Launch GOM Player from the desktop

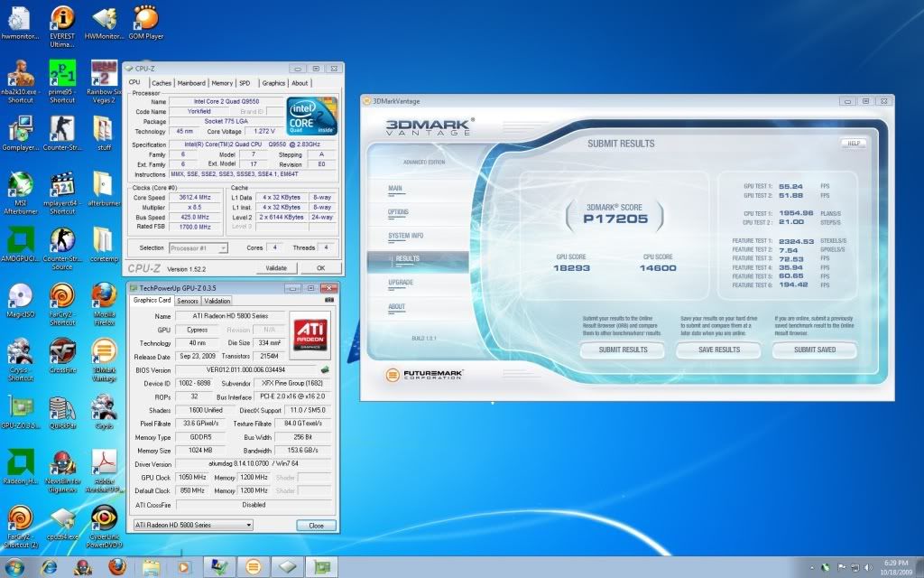coord(145,23)
